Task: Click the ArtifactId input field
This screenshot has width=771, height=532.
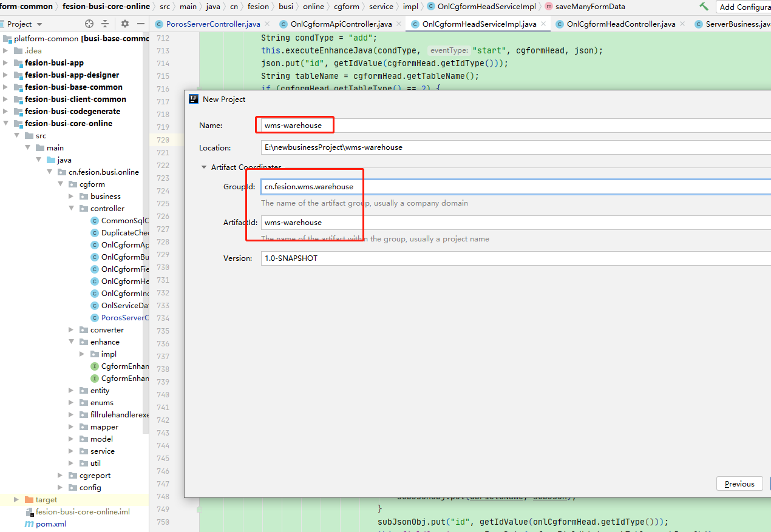Action: click(x=515, y=222)
